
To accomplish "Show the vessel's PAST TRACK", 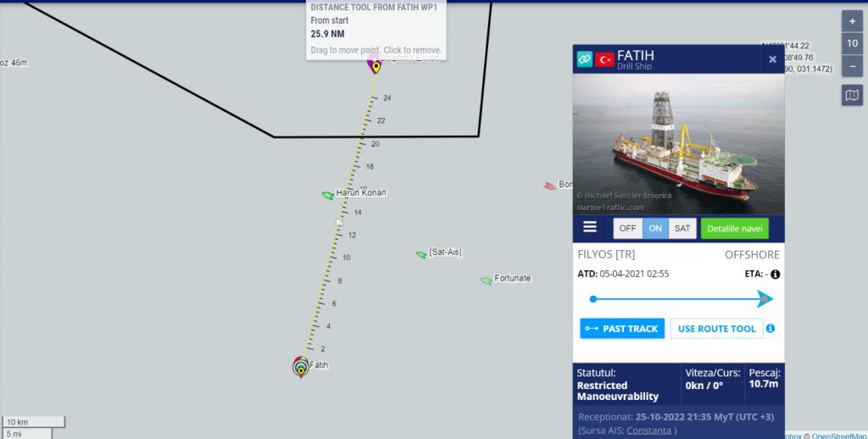I will coord(622,328).
